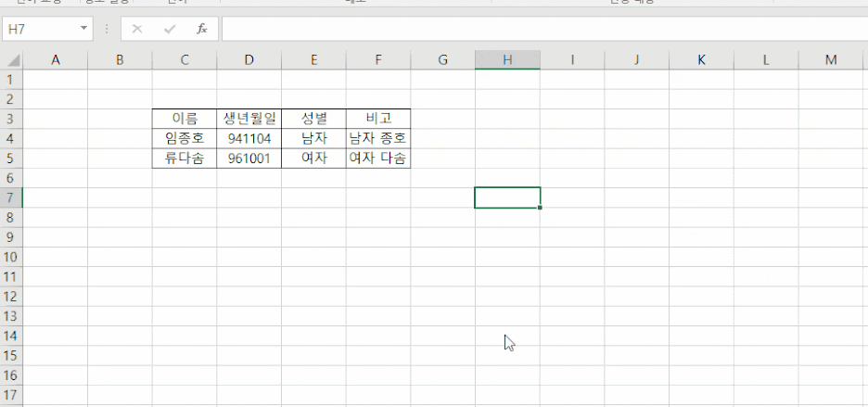Select row 15 header

click(x=11, y=355)
